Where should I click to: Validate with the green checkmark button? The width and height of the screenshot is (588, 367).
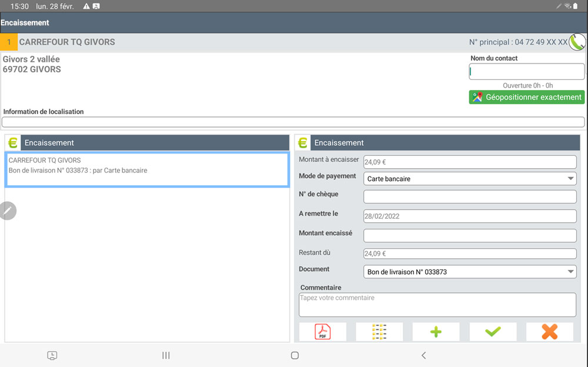pos(493,332)
